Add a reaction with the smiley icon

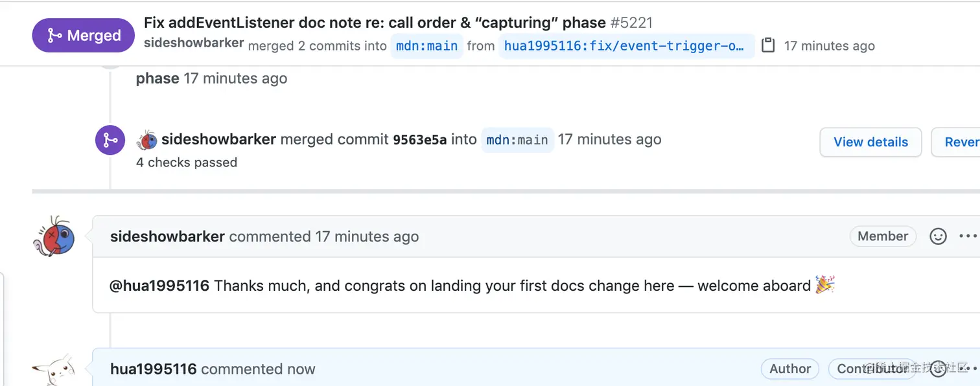tap(938, 236)
